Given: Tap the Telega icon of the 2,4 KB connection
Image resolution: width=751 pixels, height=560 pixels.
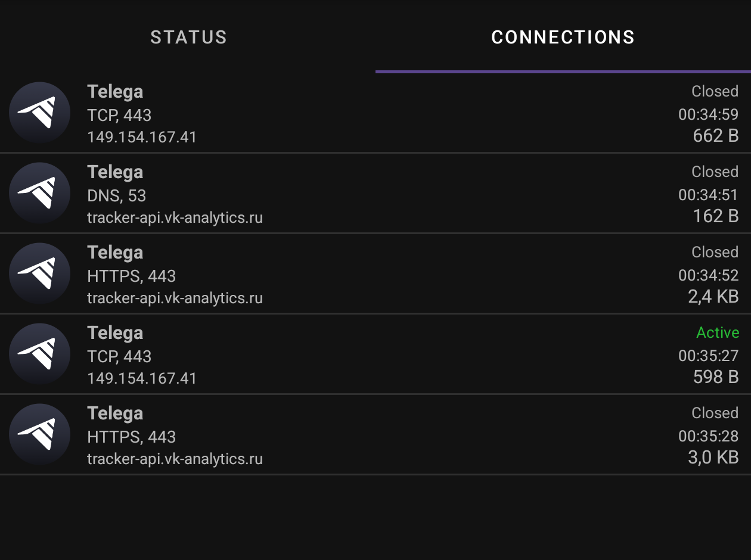Looking at the screenshot, I should 40,273.
